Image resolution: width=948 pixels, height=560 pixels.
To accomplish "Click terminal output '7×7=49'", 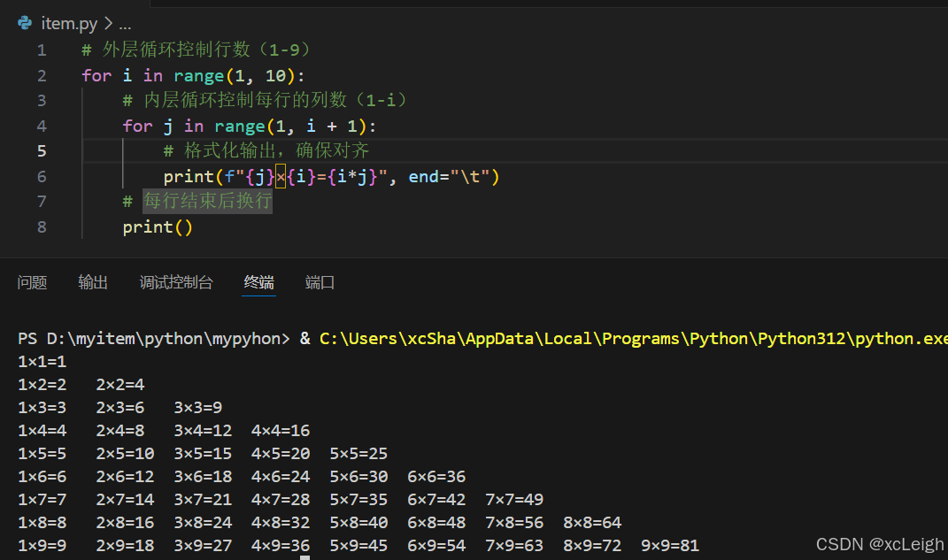I will (x=514, y=500).
